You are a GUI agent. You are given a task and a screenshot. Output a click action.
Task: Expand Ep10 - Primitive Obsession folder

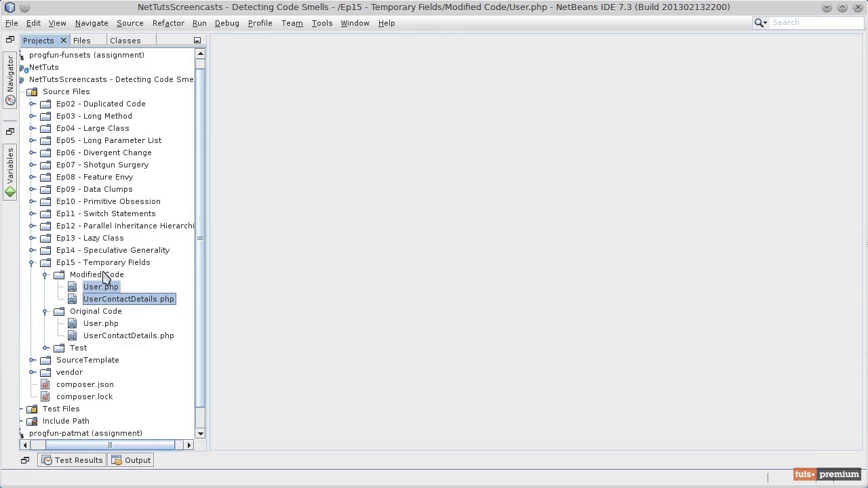pos(32,201)
